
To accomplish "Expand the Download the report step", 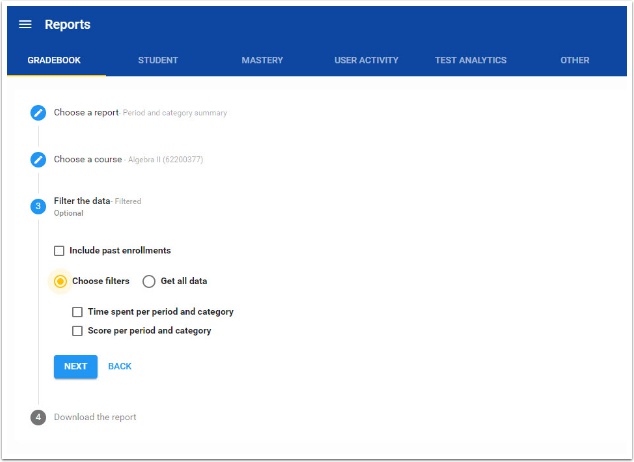I will click(x=95, y=417).
